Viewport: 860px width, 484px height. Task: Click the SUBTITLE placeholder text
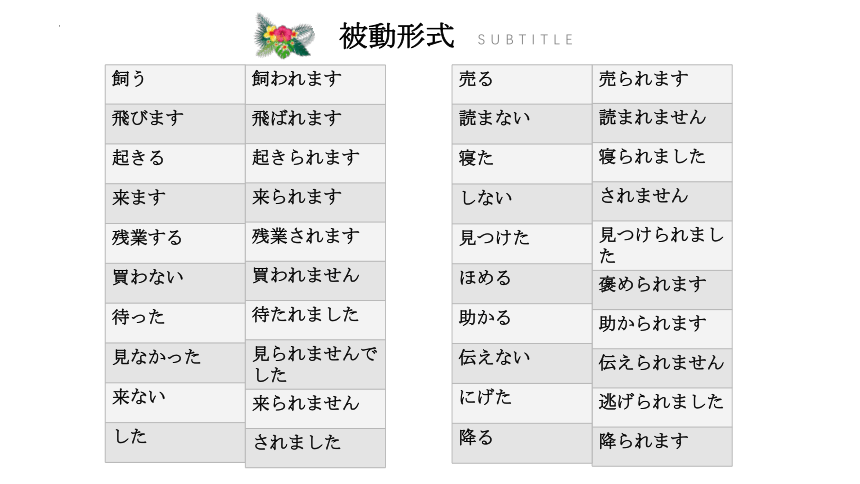(525, 40)
